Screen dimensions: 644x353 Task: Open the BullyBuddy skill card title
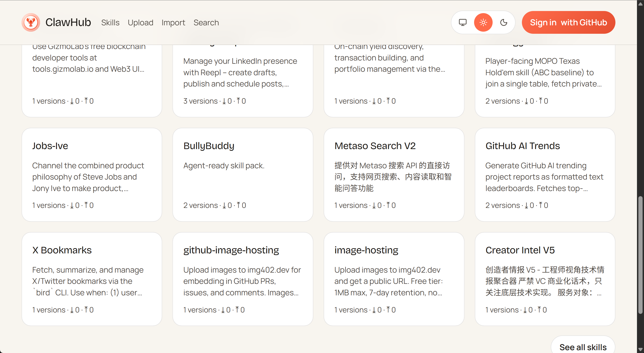coord(209,146)
